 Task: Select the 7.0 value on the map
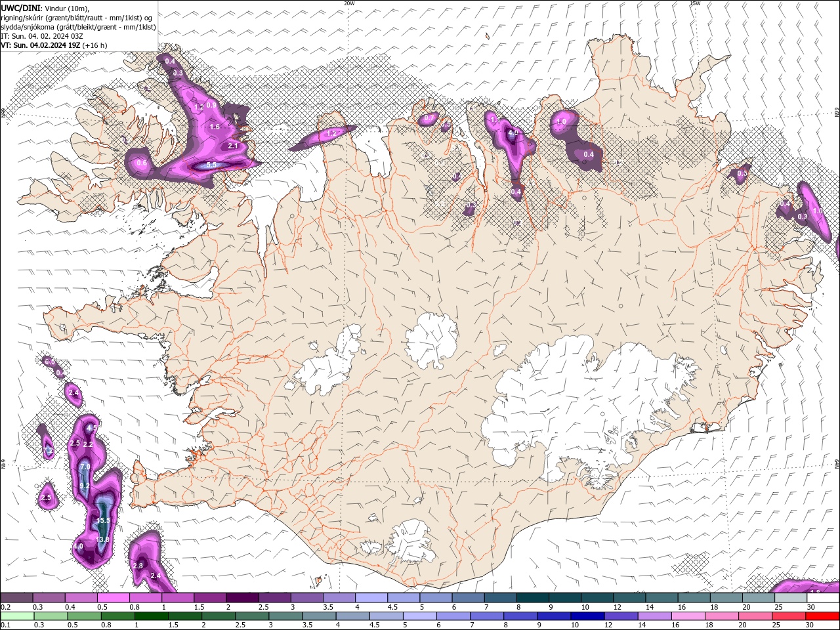[85, 467]
